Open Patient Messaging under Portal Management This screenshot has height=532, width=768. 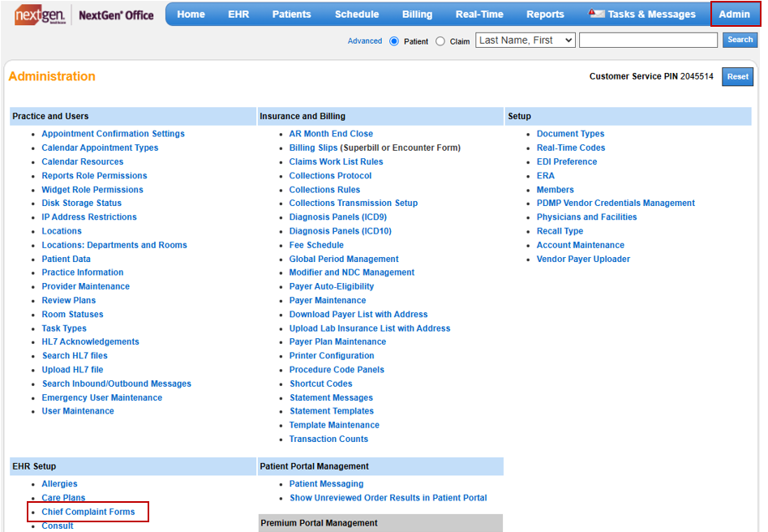click(x=326, y=484)
